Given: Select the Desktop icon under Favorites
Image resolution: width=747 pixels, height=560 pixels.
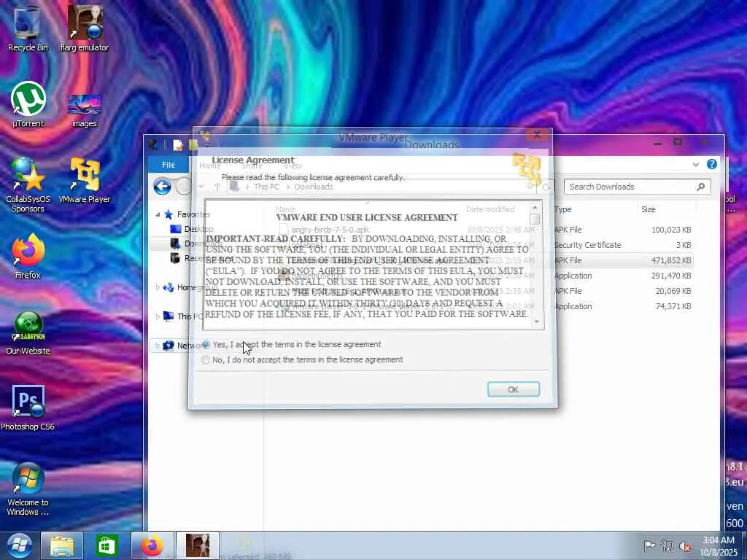Looking at the screenshot, I should (x=175, y=229).
